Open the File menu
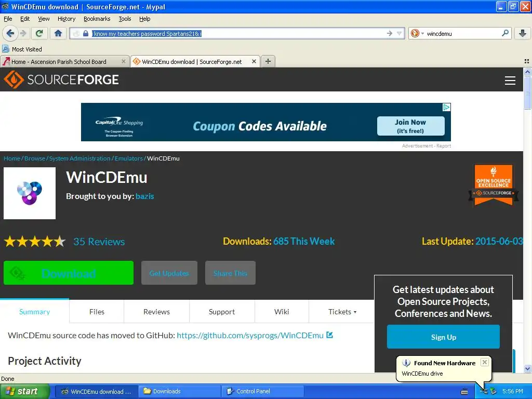The width and height of the screenshot is (532, 399). tap(8, 19)
